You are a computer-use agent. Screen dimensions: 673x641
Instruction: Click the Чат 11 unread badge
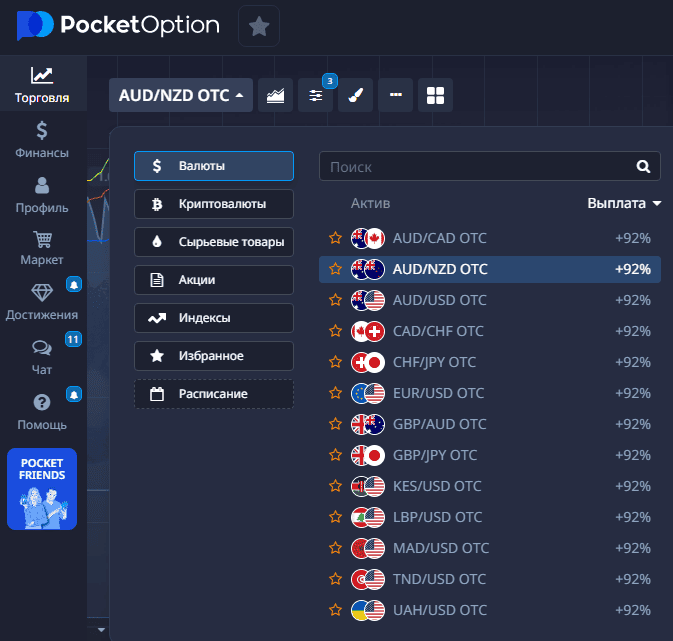pos(73,339)
